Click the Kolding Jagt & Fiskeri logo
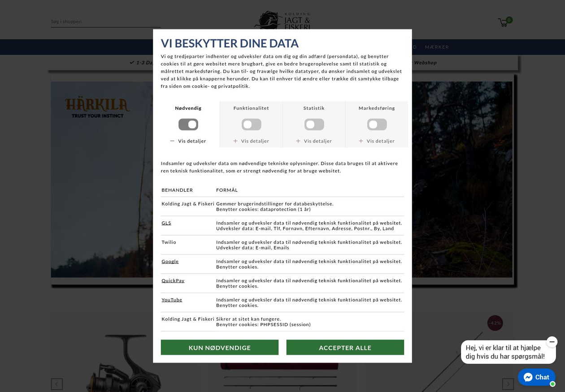The width and height of the screenshot is (565, 392). click(x=282, y=20)
